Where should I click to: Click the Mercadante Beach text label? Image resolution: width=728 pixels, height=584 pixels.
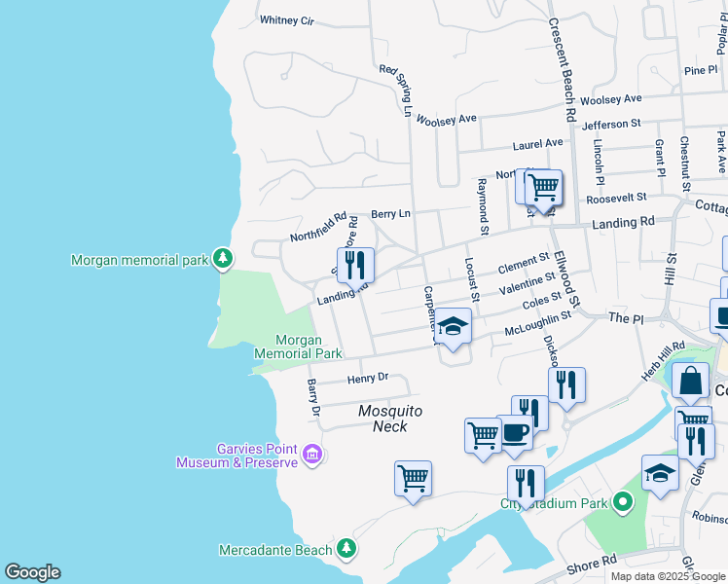point(275,550)
